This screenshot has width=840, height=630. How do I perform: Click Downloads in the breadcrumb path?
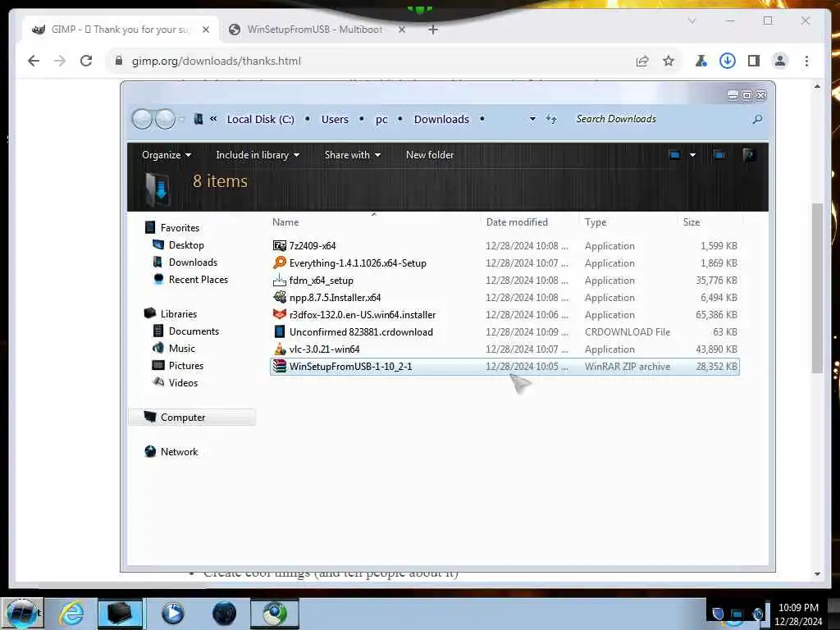441,119
